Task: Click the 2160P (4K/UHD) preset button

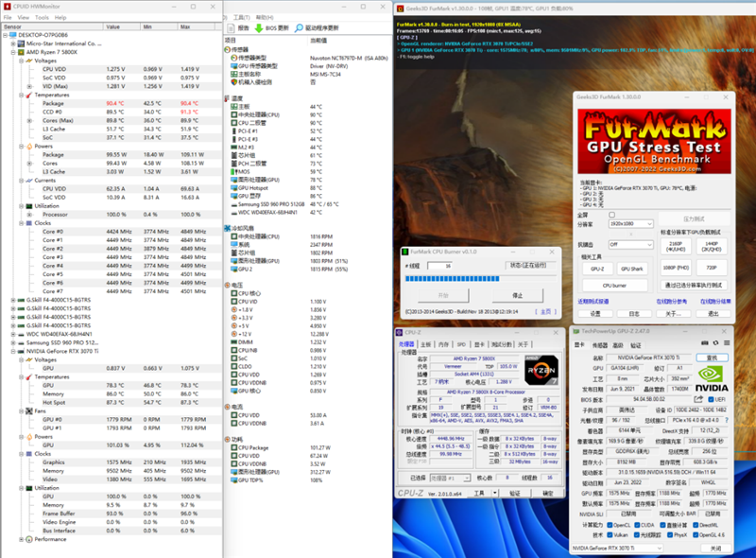Action: pyautogui.click(x=676, y=246)
